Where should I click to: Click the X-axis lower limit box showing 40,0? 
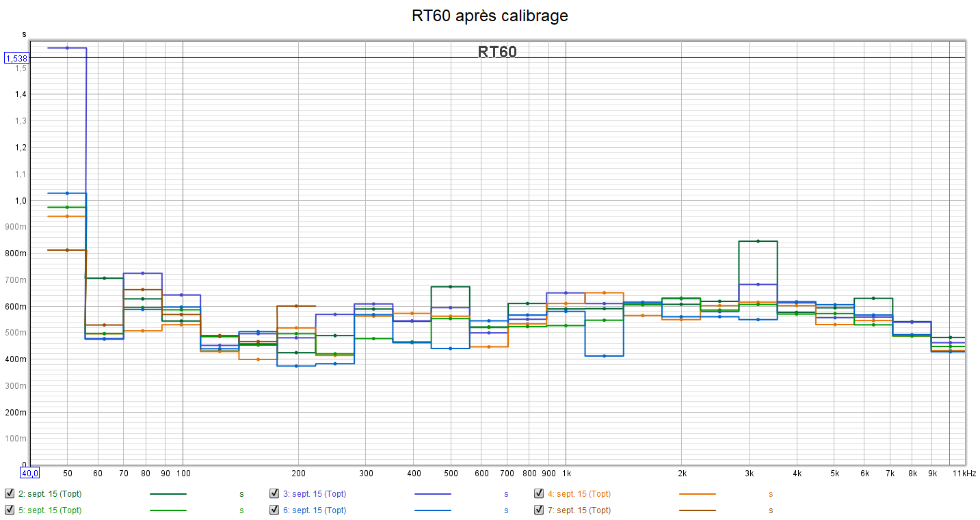pos(30,472)
